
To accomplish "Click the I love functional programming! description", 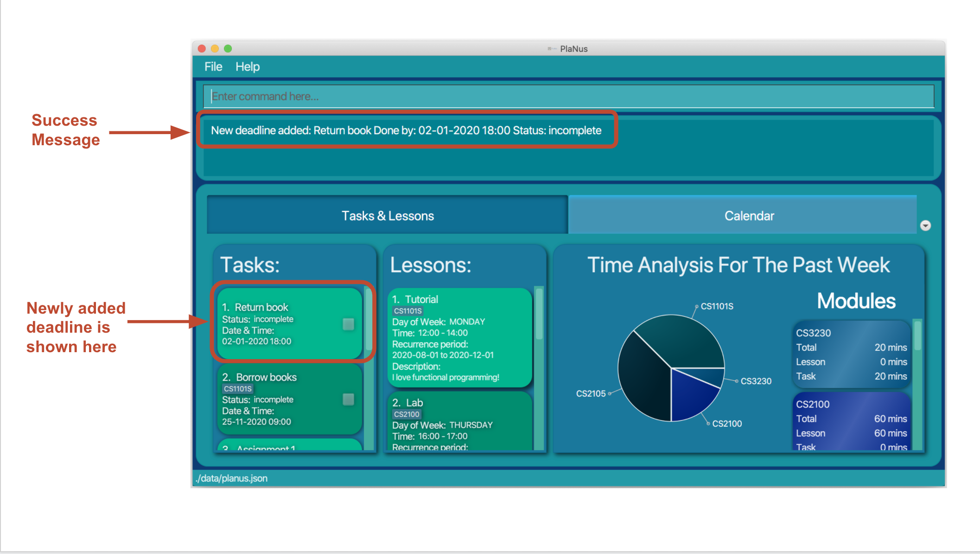I will [445, 377].
